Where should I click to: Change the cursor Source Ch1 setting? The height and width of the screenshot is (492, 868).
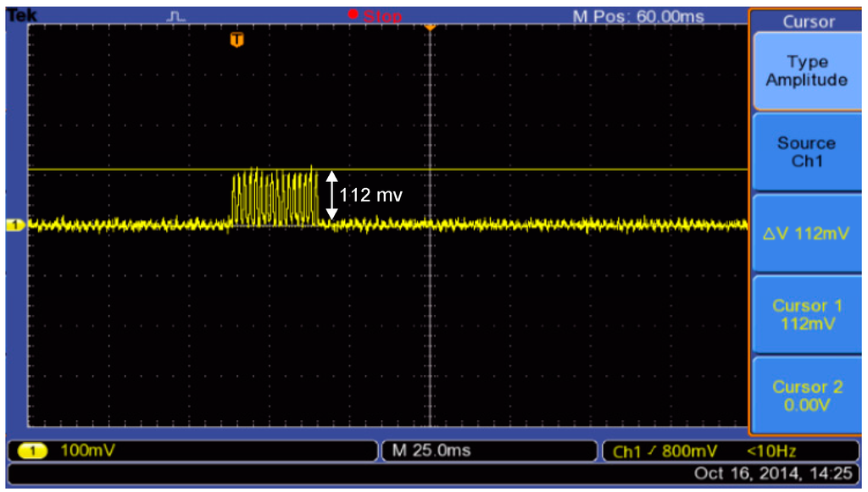pyautogui.click(x=805, y=152)
